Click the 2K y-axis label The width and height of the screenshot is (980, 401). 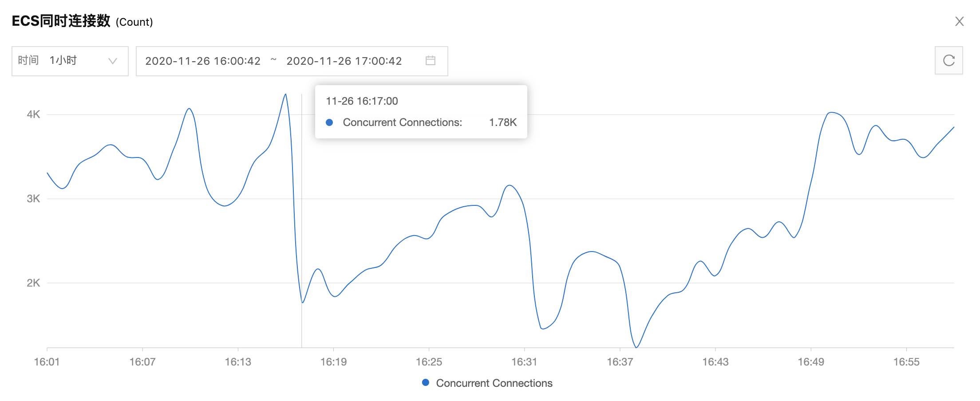coord(33,283)
